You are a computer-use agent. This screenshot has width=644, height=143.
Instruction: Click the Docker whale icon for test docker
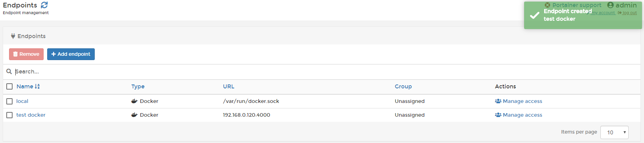pyautogui.click(x=134, y=115)
